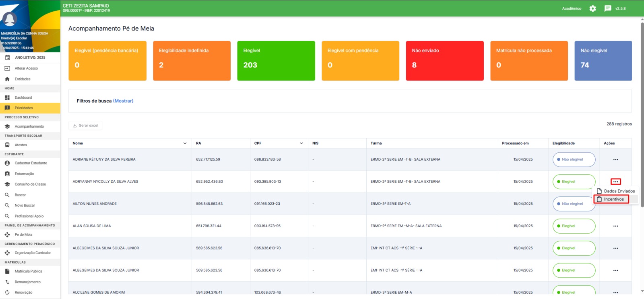Choose Dados Enviados menu entry

(x=619, y=191)
